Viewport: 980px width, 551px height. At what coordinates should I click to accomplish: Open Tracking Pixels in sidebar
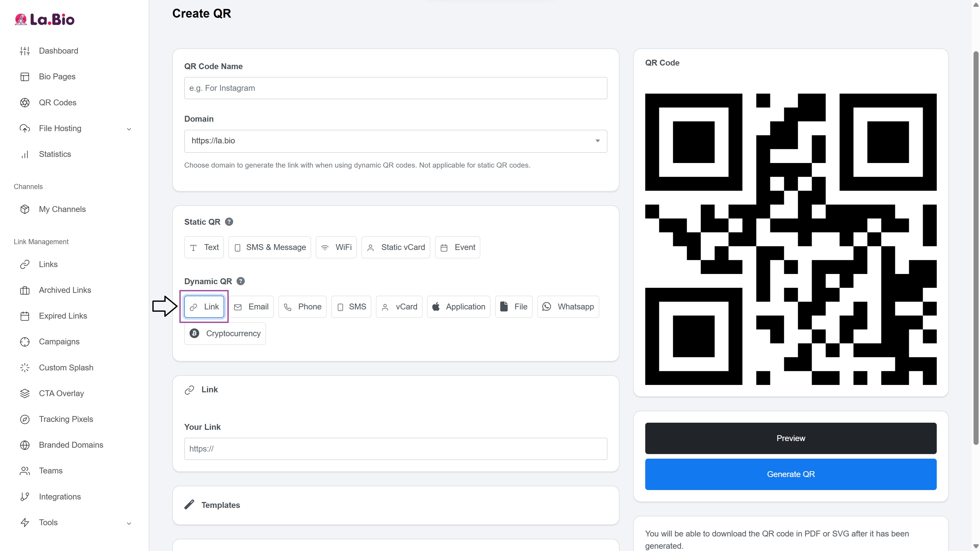[x=66, y=419]
